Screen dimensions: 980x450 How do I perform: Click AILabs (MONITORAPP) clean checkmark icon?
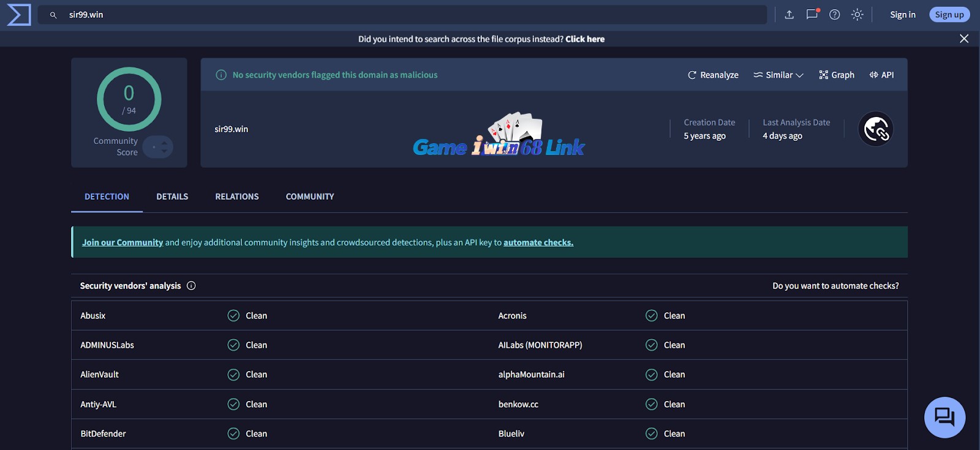click(x=652, y=345)
